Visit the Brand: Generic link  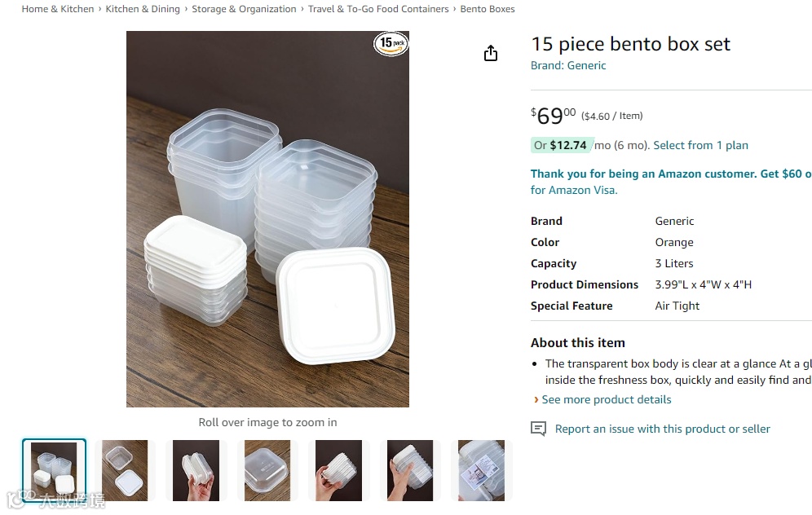[x=568, y=65]
